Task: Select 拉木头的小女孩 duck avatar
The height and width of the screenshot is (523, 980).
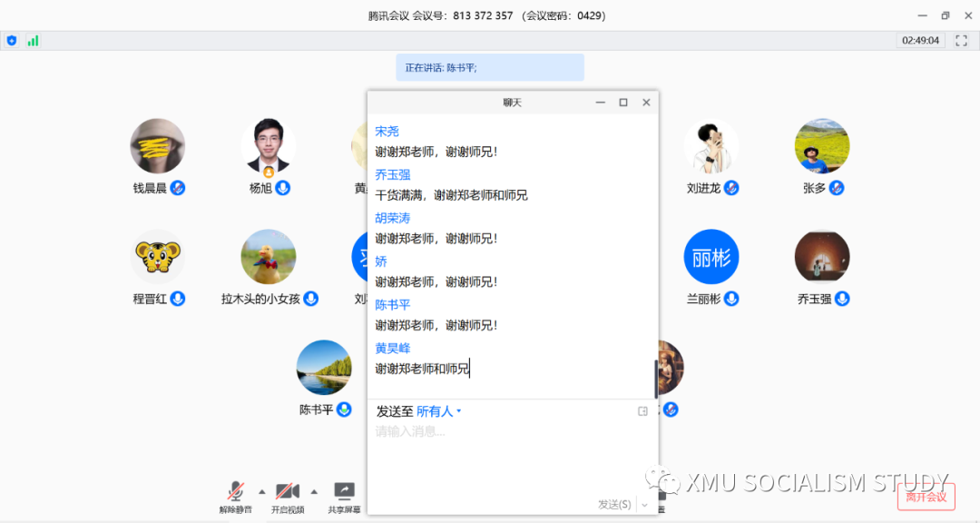Action: coord(269,257)
